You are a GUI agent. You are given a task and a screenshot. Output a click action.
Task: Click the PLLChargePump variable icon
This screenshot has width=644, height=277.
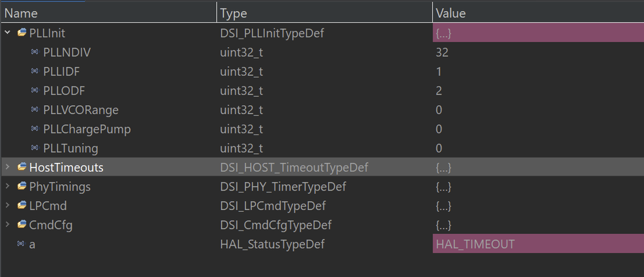pyautogui.click(x=35, y=129)
